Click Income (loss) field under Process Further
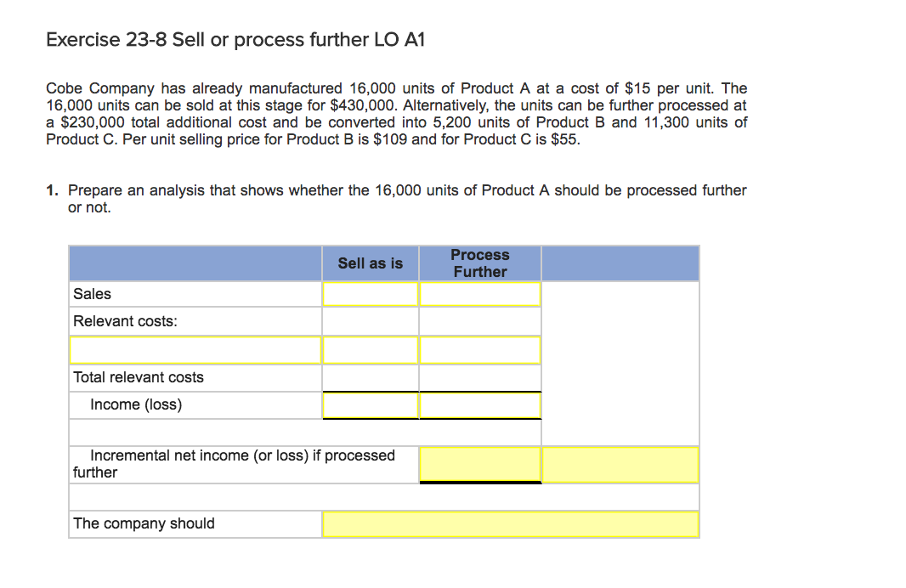The width and height of the screenshot is (906, 588). coord(480,405)
